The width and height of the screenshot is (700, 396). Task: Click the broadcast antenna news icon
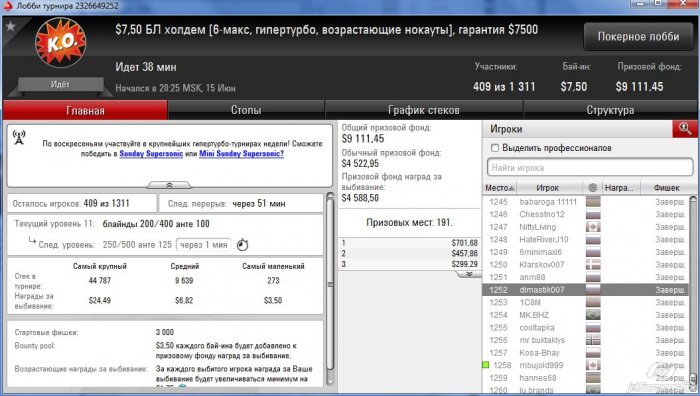point(19,138)
